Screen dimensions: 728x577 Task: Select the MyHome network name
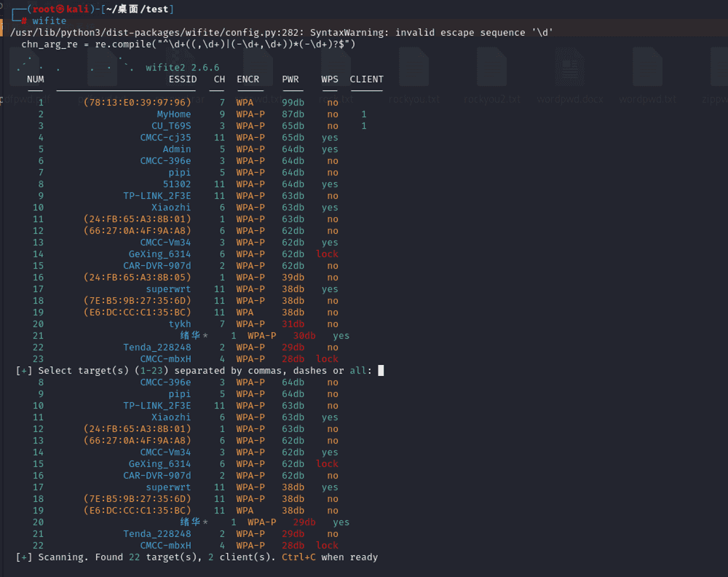click(x=174, y=114)
